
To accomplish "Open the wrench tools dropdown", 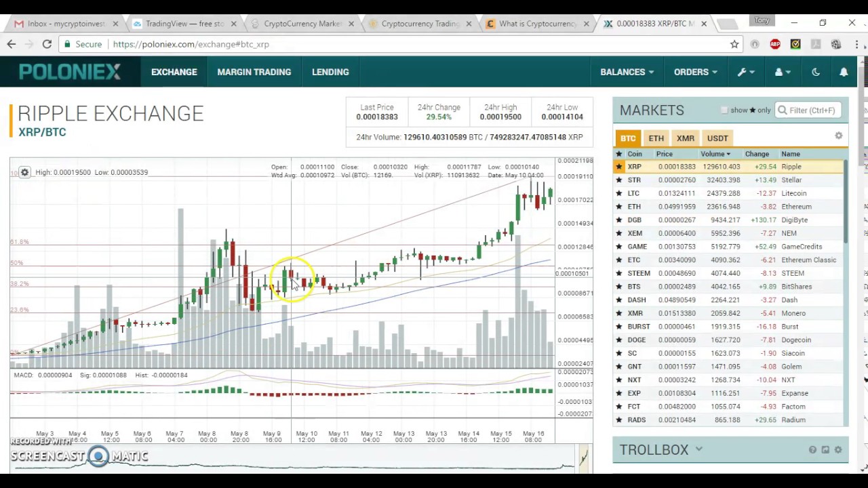I will coord(746,72).
